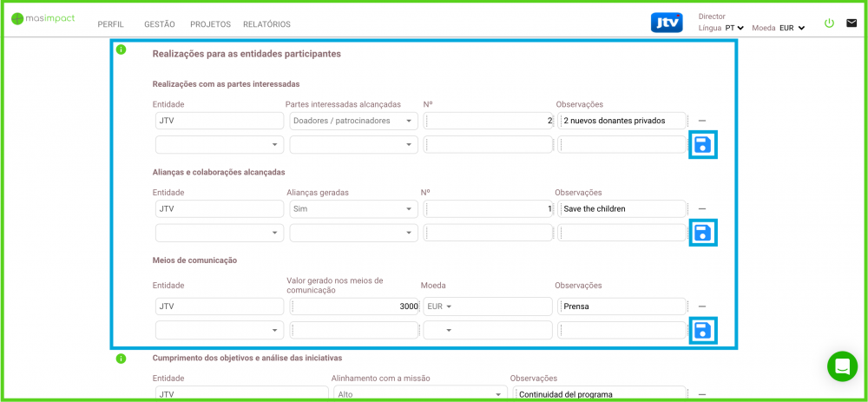Remove the Save the children row
Screen dimensions: 868x402
[x=702, y=208]
